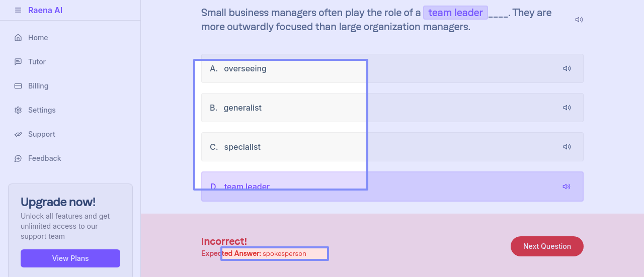Click the filled blank 'team leader' chip
The image size is (644, 277).
click(x=455, y=13)
